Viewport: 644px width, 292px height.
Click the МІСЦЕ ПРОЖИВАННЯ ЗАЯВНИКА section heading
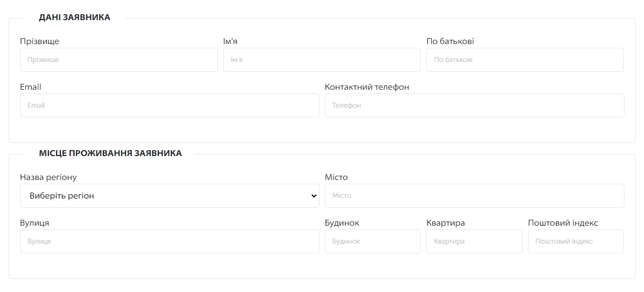[111, 153]
